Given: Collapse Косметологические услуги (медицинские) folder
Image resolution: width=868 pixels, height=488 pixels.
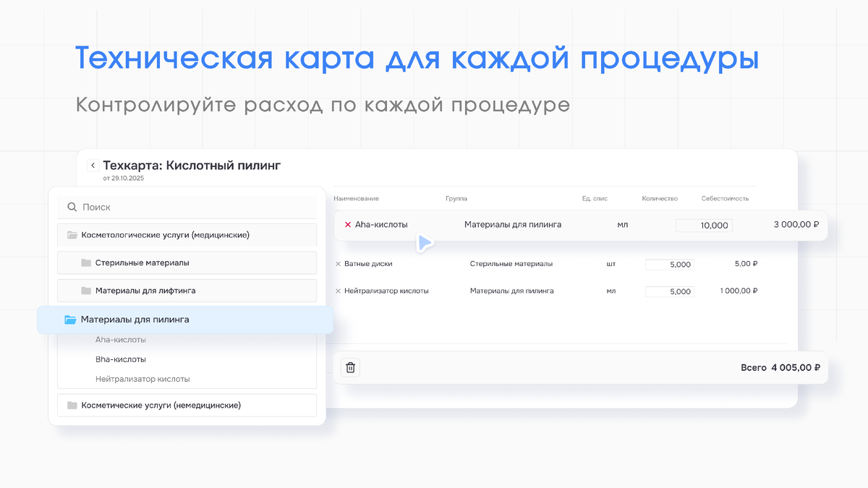Looking at the screenshot, I should tap(187, 235).
